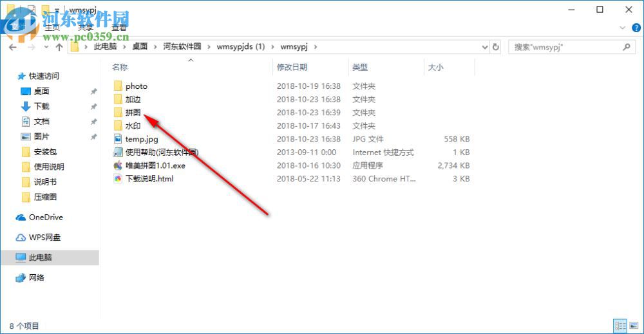Expand the ribbon with the chevron
The height and width of the screenshot is (334, 644).
coord(623,28)
